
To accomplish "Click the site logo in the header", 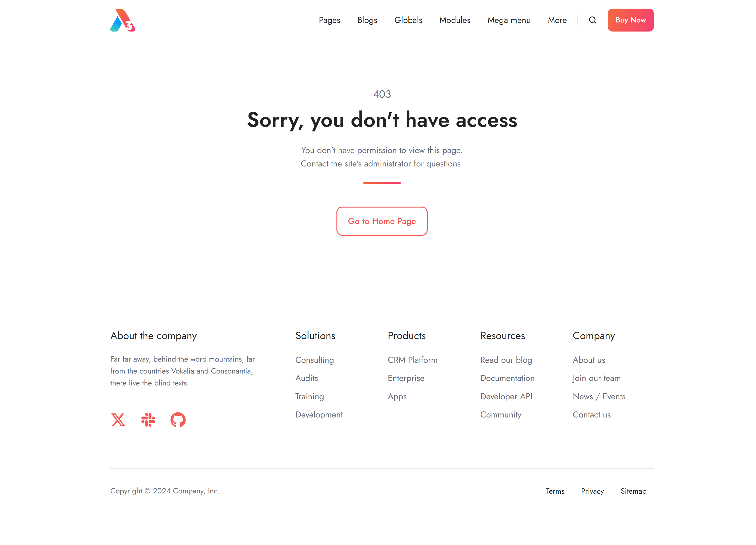I will (123, 20).
